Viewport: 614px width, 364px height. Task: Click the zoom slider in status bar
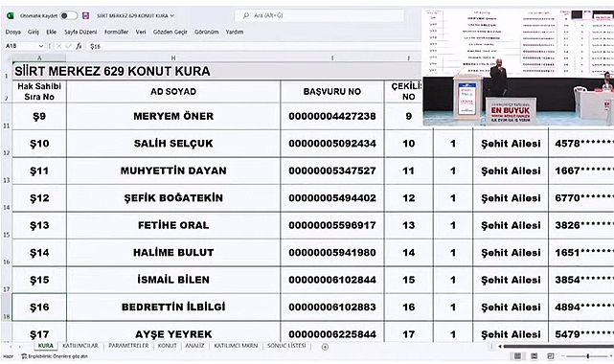(x=587, y=356)
